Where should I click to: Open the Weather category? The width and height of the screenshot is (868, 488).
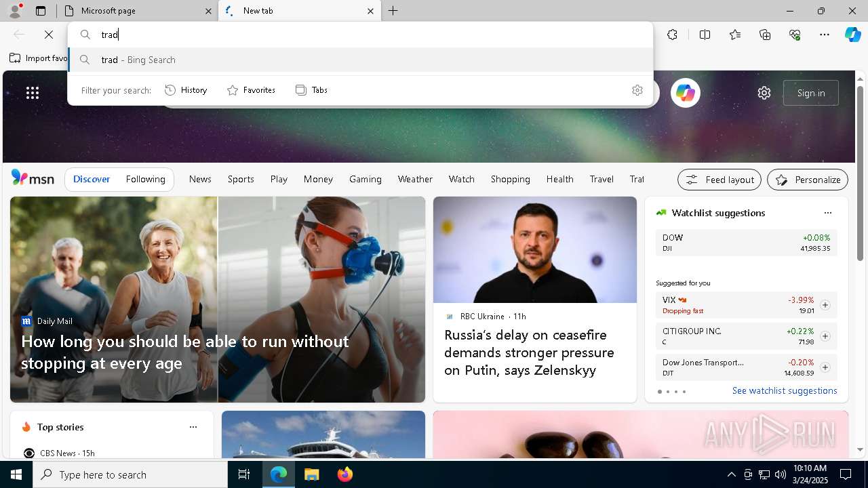tap(415, 179)
